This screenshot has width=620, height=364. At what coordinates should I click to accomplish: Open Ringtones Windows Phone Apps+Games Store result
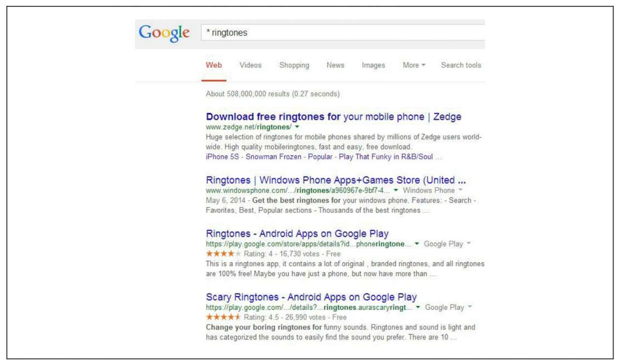pos(336,181)
